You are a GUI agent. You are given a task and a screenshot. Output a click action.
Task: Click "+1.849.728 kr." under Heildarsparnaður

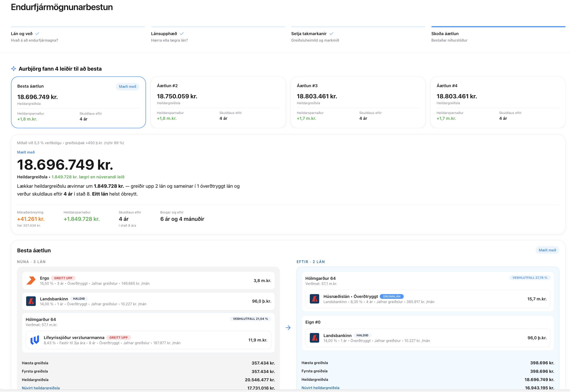82,219
